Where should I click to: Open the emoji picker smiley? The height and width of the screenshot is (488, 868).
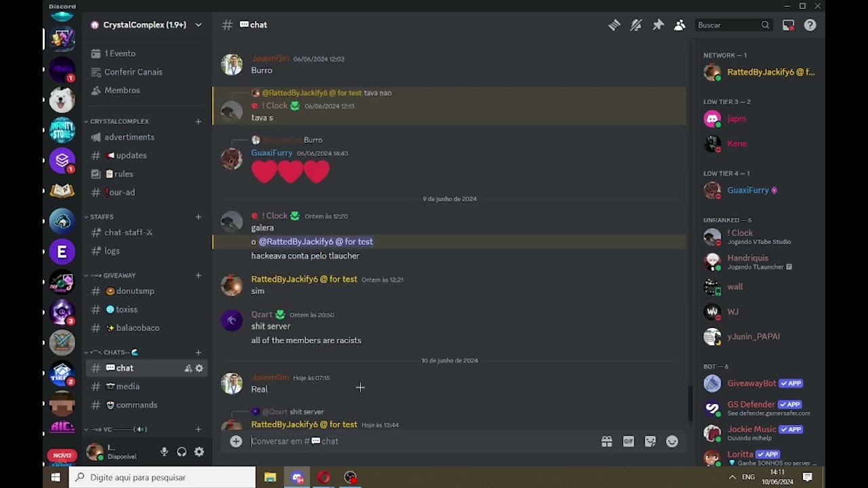click(x=672, y=441)
